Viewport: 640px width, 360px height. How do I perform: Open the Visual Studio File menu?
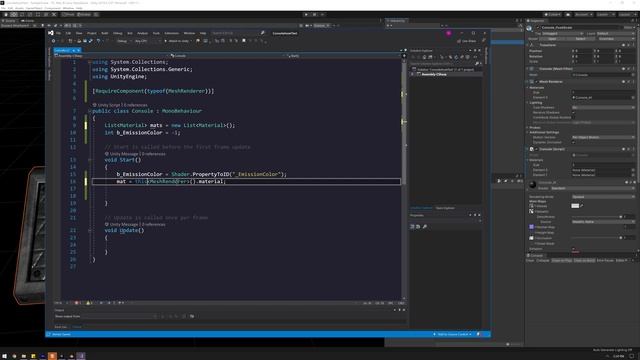pos(58,33)
